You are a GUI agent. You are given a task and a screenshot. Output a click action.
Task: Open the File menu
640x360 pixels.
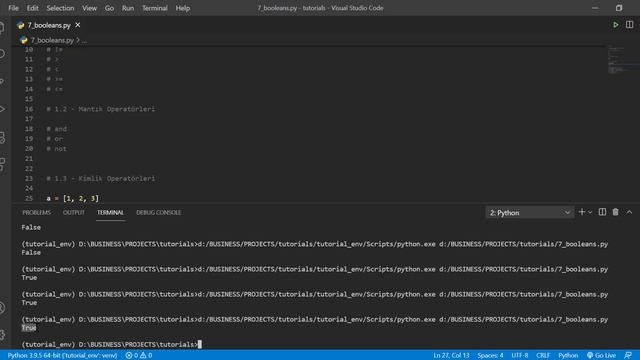click(x=13, y=8)
